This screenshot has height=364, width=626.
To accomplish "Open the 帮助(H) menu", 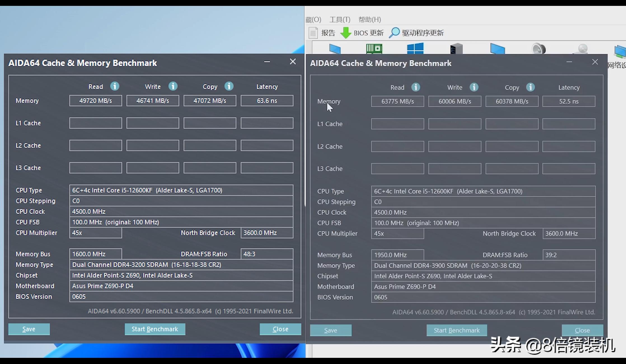I will pyautogui.click(x=369, y=20).
